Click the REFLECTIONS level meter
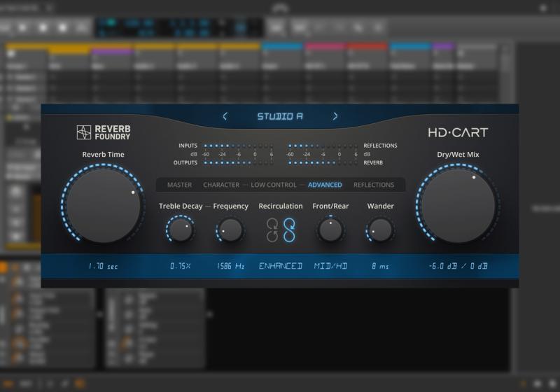 coord(323,146)
